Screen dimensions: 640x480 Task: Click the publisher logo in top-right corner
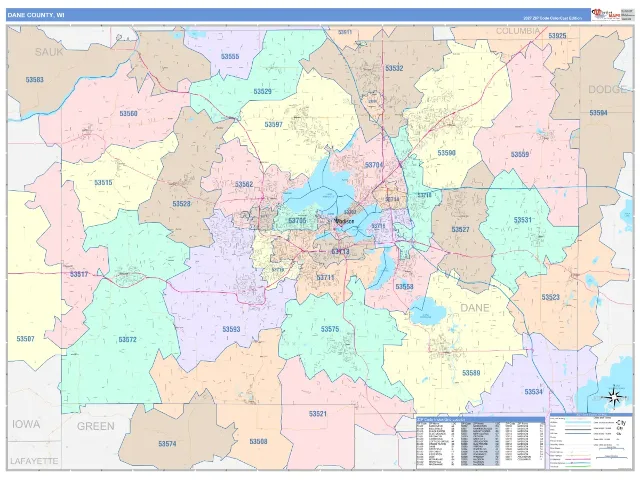[605, 15]
